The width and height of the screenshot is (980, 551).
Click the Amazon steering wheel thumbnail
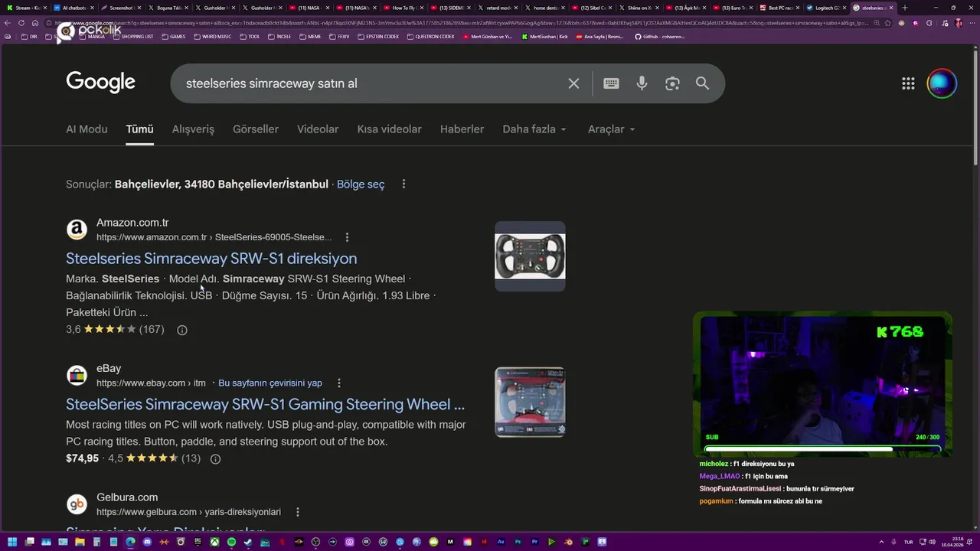(530, 256)
